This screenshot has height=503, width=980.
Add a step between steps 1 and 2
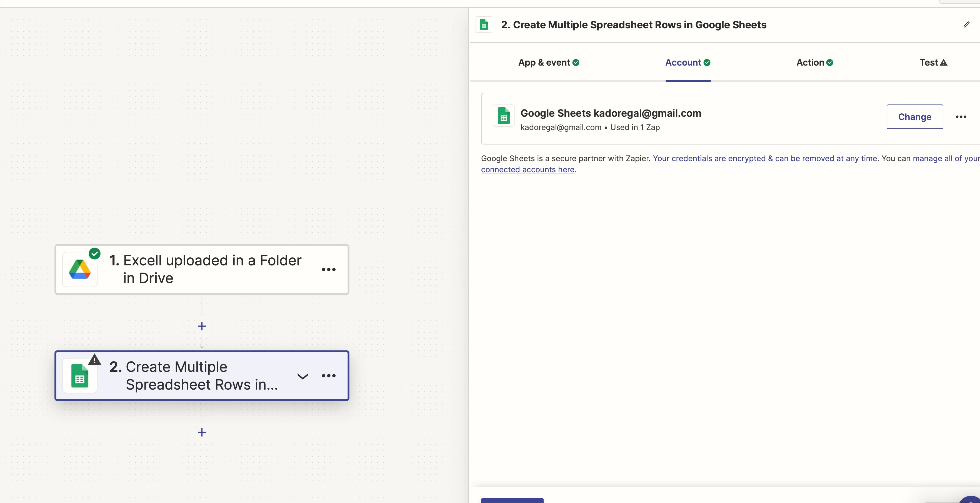pyautogui.click(x=202, y=326)
